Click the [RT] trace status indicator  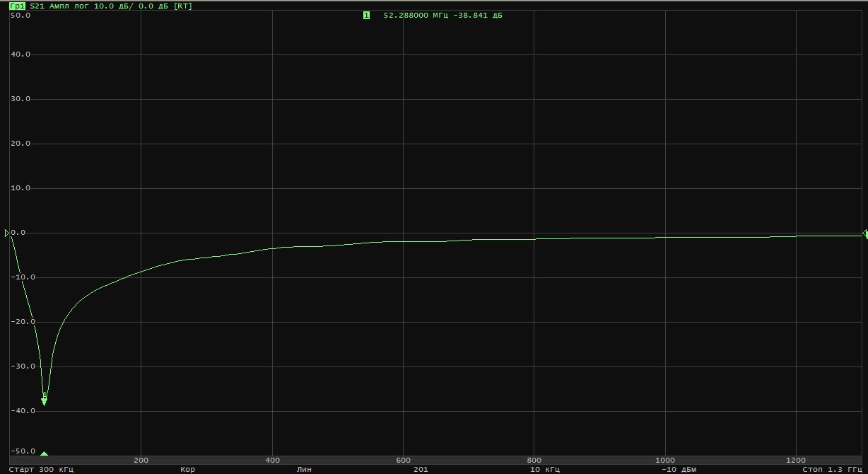[183, 6]
